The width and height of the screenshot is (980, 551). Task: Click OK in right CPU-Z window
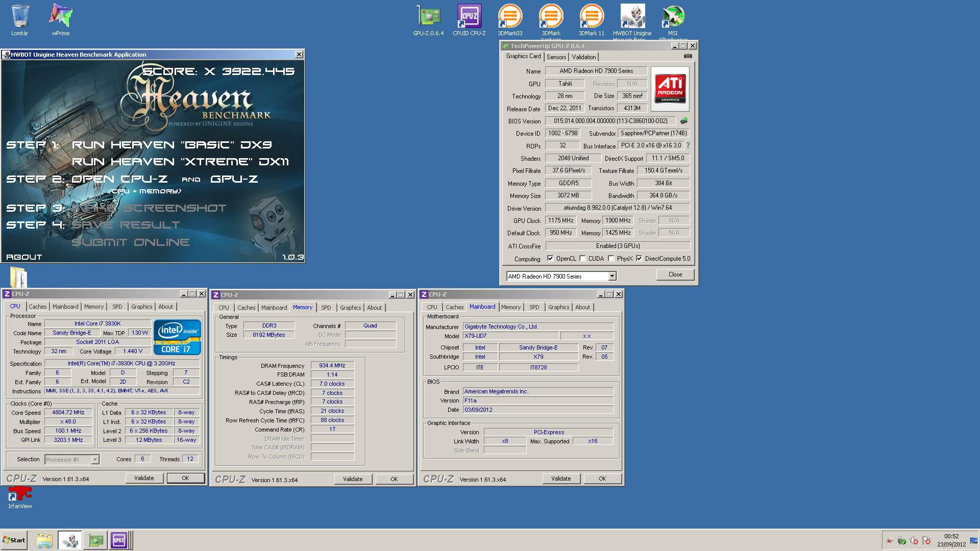pos(602,479)
